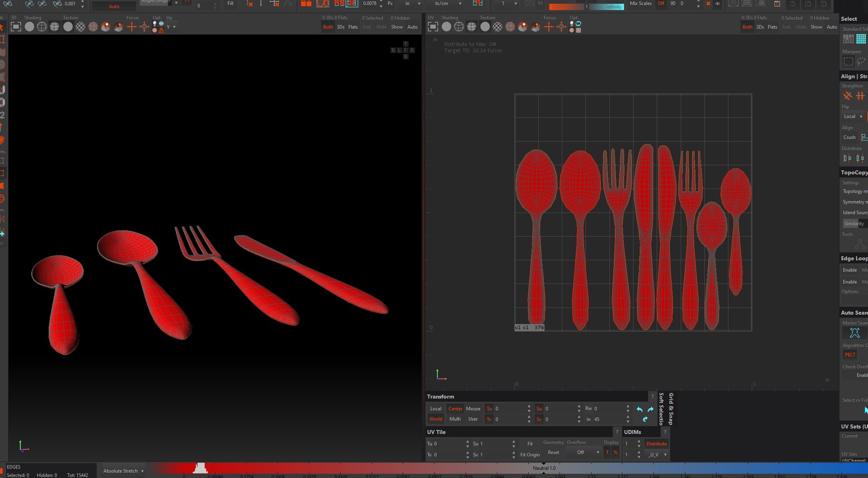
Task: Open the Absolute Stretch dropdown
Action: coord(123,471)
